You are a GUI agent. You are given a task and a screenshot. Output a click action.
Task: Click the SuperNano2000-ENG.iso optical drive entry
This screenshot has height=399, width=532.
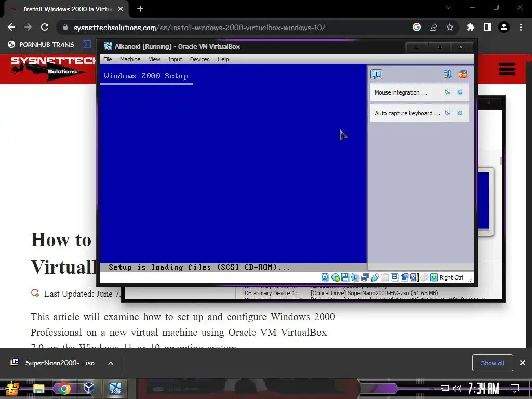(x=374, y=293)
